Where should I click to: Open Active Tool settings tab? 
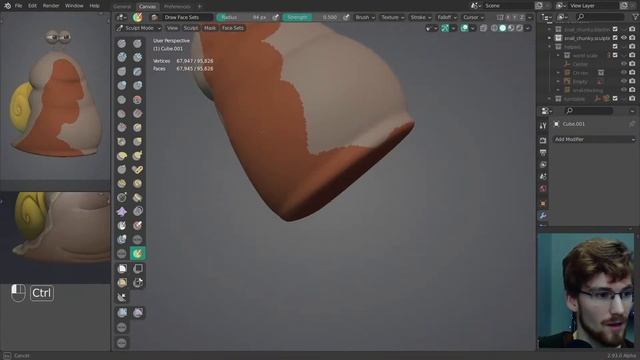pos(543,126)
